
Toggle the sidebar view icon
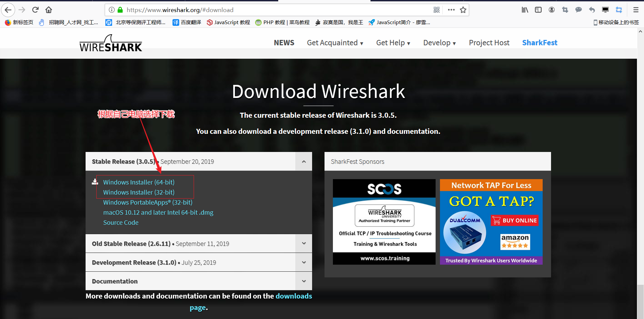pyautogui.click(x=538, y=10)
